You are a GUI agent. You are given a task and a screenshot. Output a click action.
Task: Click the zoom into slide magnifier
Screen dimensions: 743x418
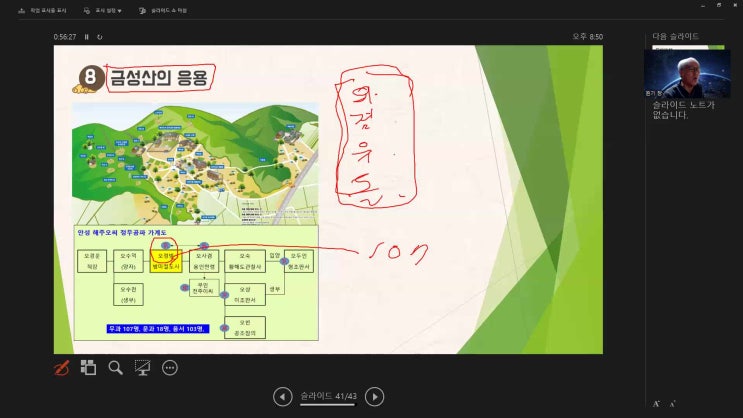[x=115, y=367]
